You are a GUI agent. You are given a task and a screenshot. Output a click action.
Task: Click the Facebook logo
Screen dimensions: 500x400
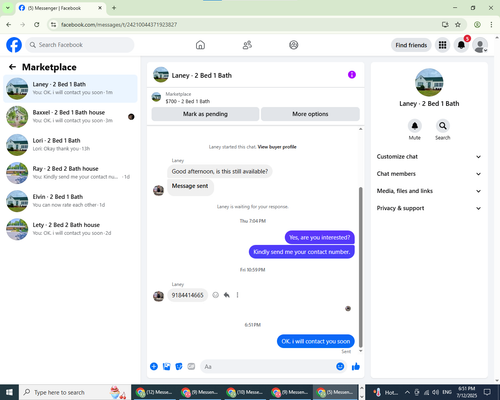pyautogui.click(x=14, y=45)
